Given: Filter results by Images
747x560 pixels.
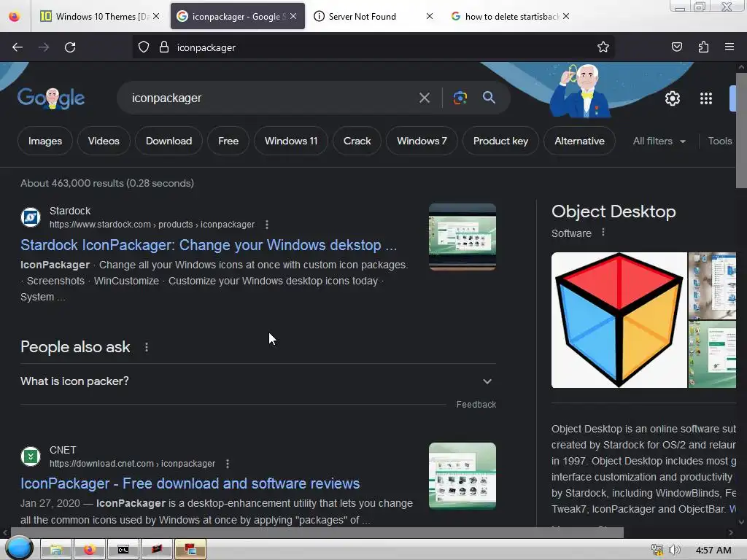Looking at the screenshot, I should click(45, 141).
